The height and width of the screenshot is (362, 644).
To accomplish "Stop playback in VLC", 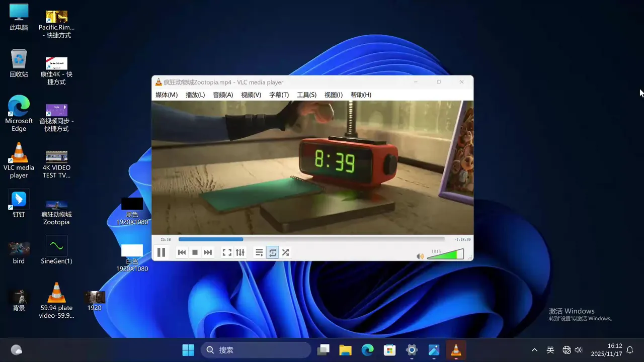I will pos(195,252).
